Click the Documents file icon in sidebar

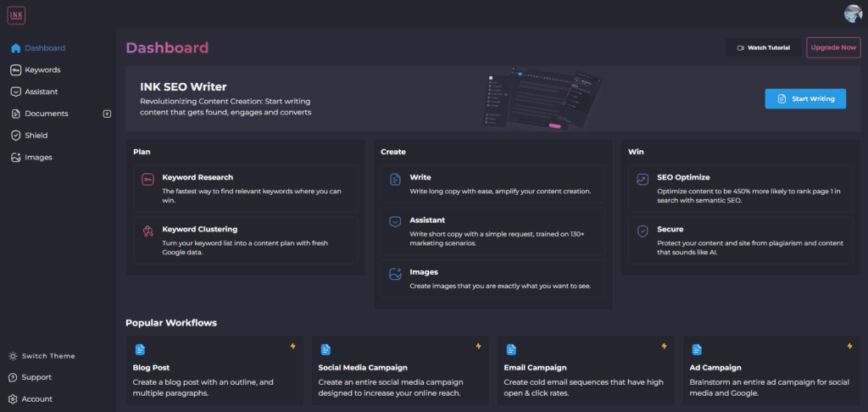coord(16,114)
